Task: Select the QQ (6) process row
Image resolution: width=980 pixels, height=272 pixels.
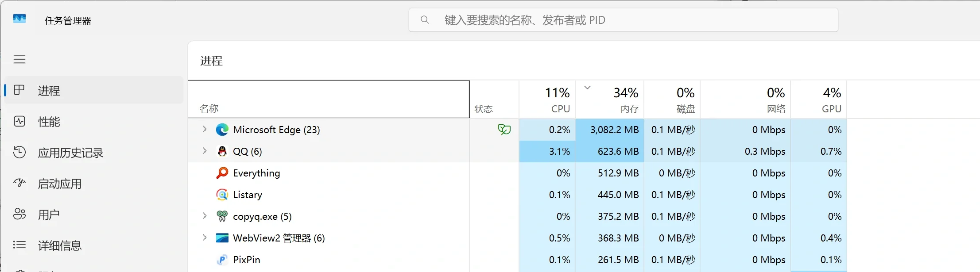Action: click(x=517, y=151)
